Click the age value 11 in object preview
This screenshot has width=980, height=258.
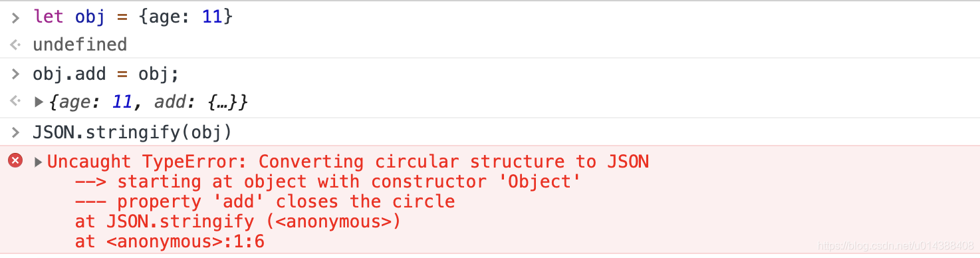(x=122, y=102)
